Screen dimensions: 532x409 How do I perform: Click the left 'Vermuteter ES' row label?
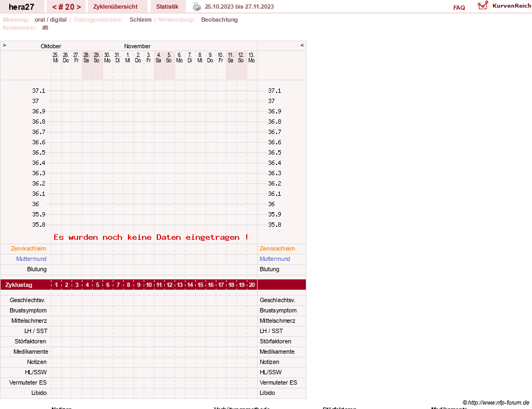(x=28, y=382)
